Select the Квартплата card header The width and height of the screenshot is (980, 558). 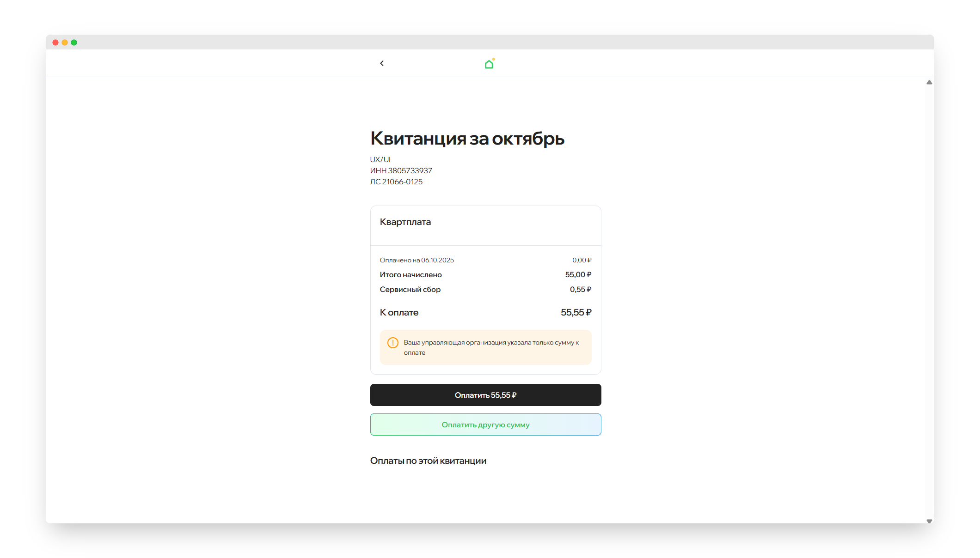click(x=405, y=222)
